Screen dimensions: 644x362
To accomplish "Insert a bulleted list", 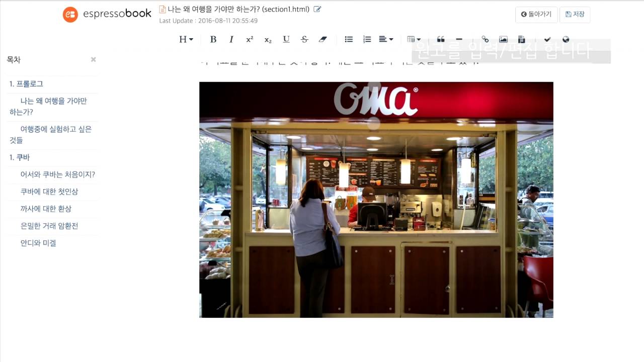I will (349, 39).
